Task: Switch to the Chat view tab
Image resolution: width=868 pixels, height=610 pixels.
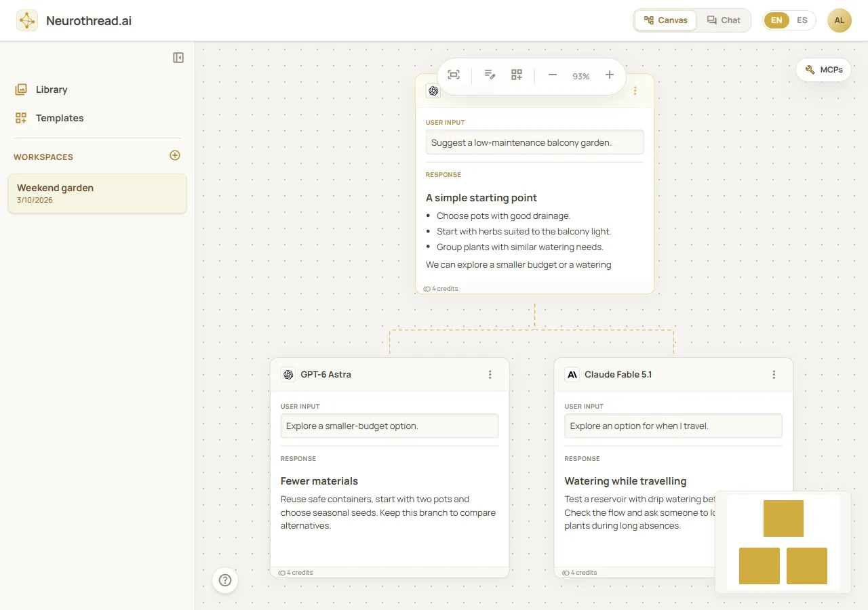Action: point(724,20)
